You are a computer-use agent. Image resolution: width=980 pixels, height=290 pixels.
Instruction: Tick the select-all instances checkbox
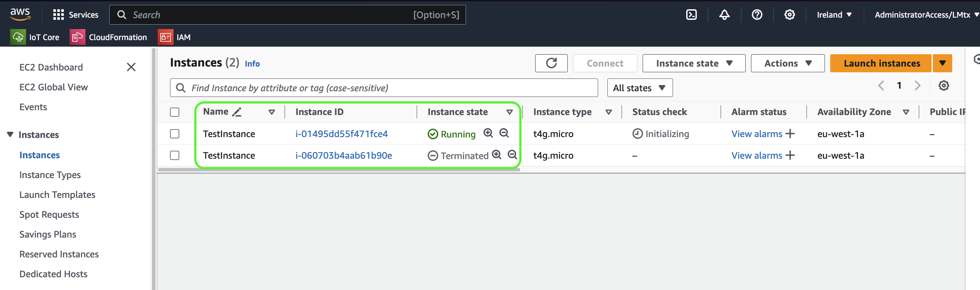[175, 112]
